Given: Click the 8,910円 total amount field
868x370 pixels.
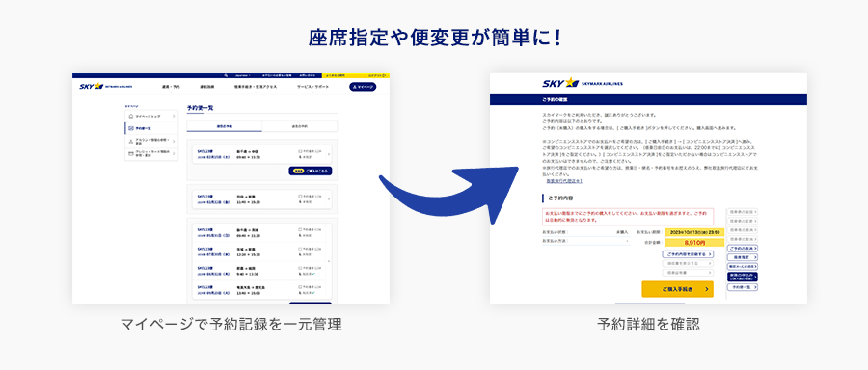Looking at the screenshot, I should coord(694,242).
